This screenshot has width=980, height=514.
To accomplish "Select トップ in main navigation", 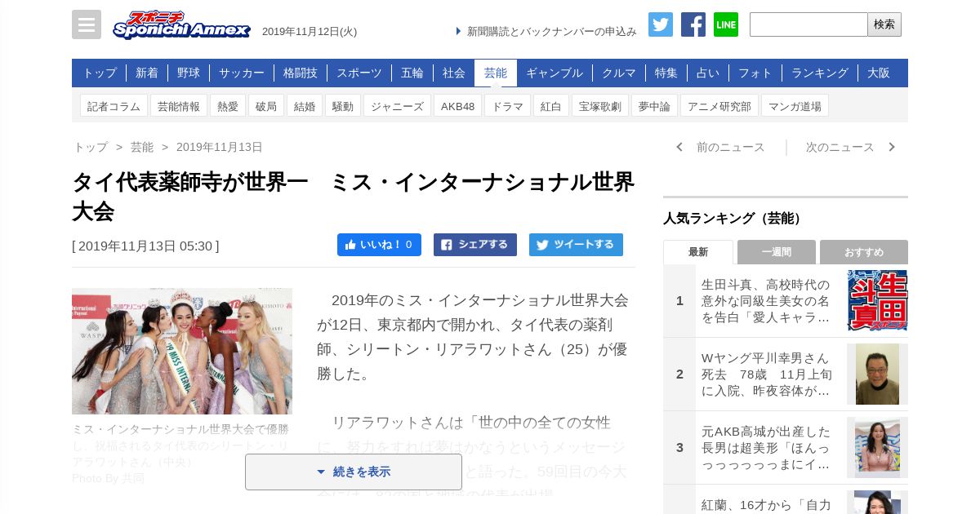I will tap(100, 73).
